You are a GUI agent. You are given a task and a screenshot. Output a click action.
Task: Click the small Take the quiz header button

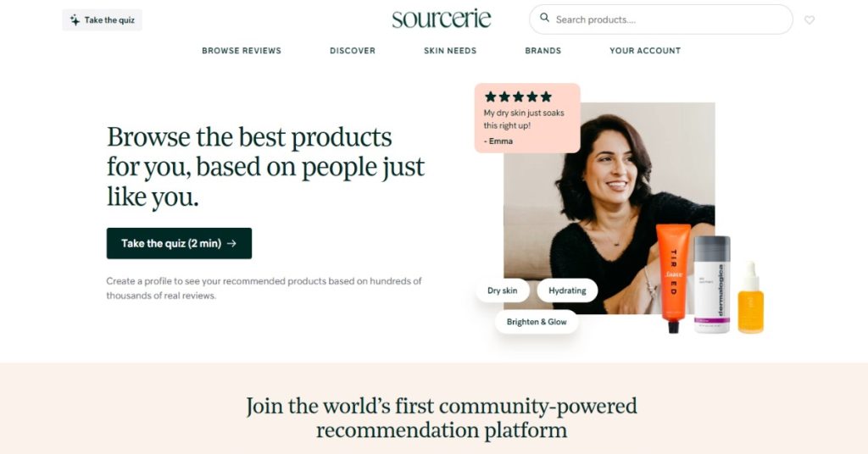pos(102,20)
